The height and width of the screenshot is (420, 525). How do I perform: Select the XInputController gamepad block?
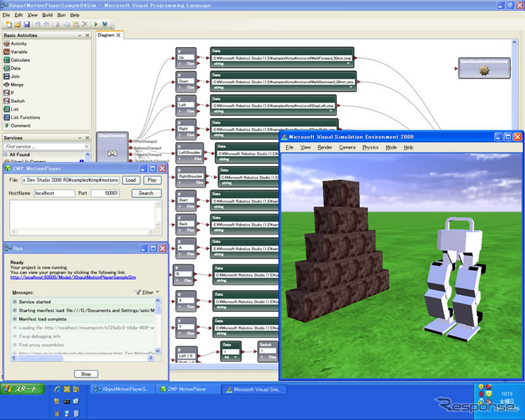tap(112, 154)
